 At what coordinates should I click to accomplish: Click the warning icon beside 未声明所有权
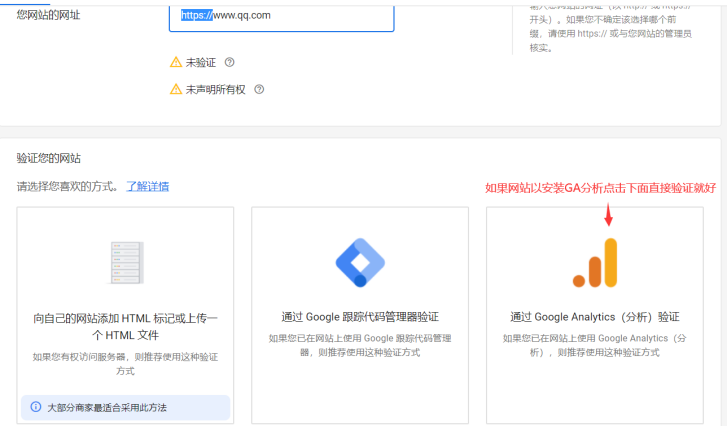point(176,89)
